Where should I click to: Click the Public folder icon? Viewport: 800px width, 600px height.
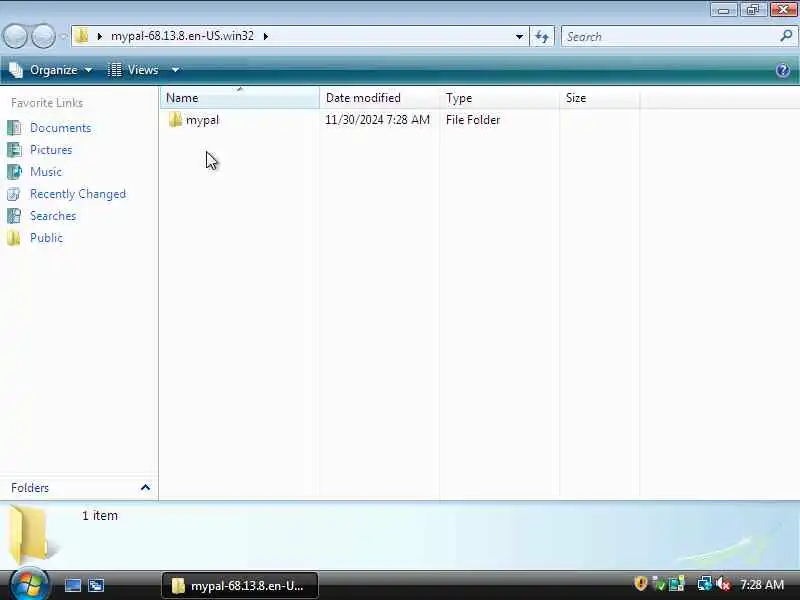[x=14, y=238]
